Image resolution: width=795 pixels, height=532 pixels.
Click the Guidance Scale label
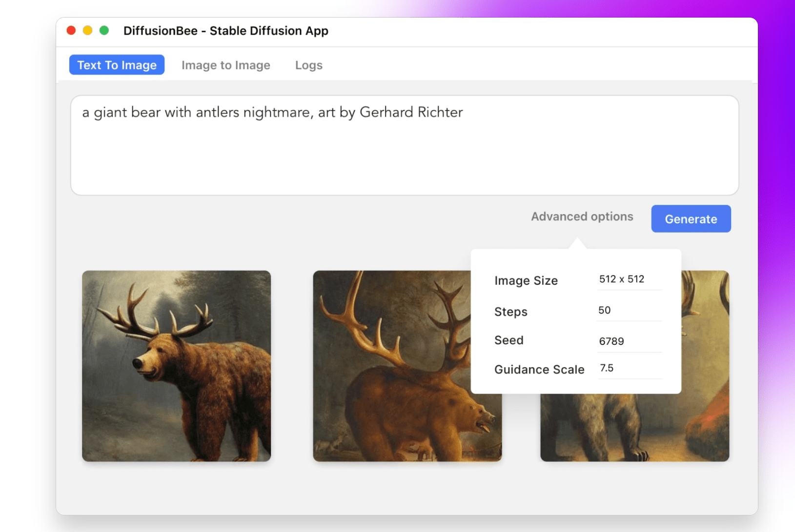(539, 370)
